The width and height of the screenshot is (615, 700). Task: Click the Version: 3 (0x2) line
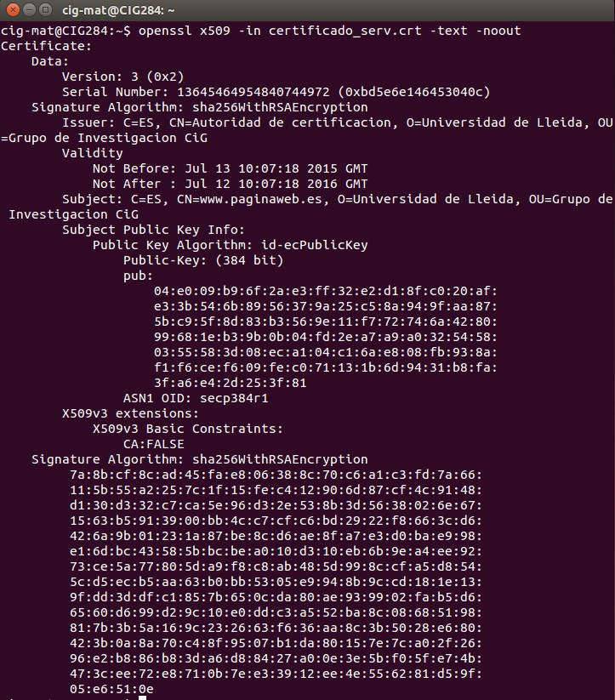(128, 77)
